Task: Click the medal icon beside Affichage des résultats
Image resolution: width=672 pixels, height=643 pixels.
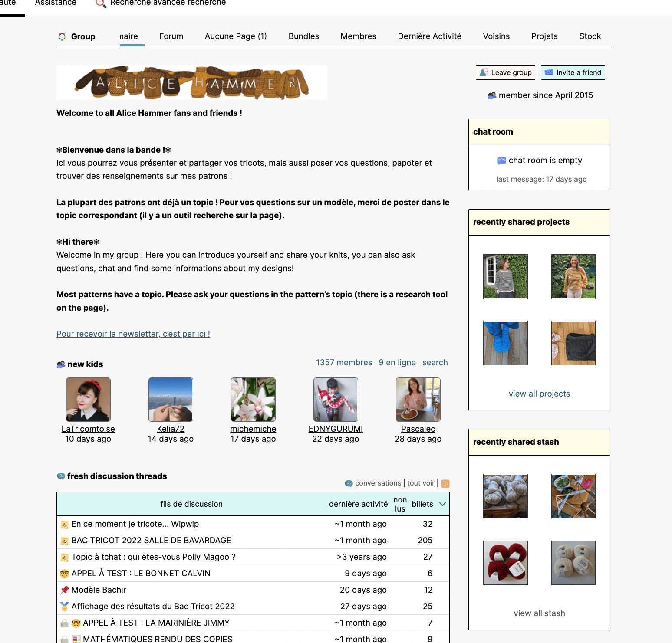Action: 65,606
